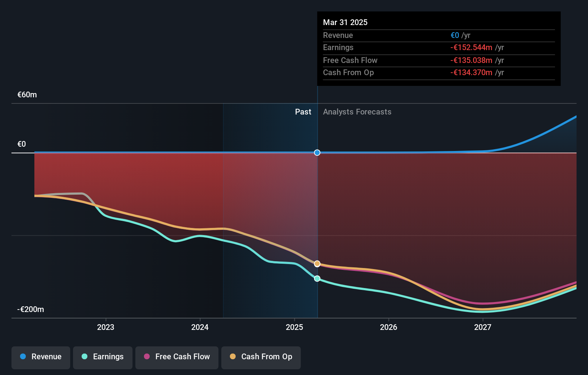Screen dimensions: 588x375
Task: Click the Past label in chart
Action: coord(303,112)
